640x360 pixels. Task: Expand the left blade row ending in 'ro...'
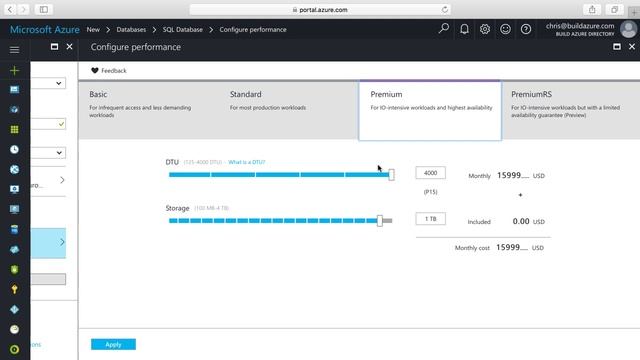click(x=48, y=180)
